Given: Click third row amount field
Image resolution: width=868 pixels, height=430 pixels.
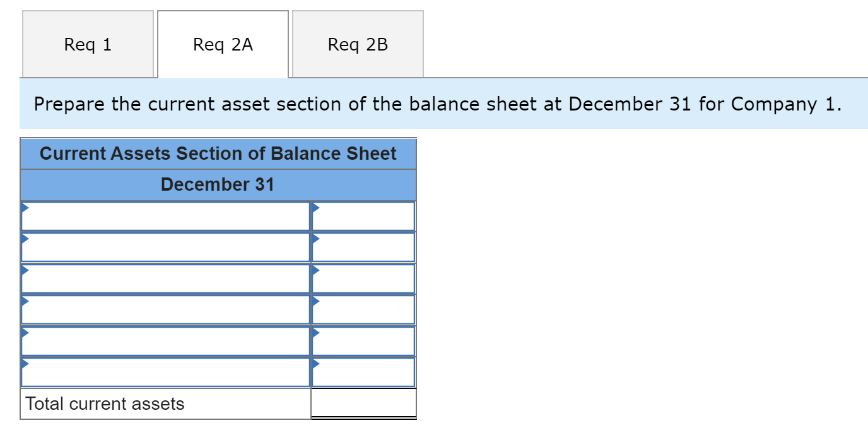Looking at the screenshot, I should [x=363, y=279].
